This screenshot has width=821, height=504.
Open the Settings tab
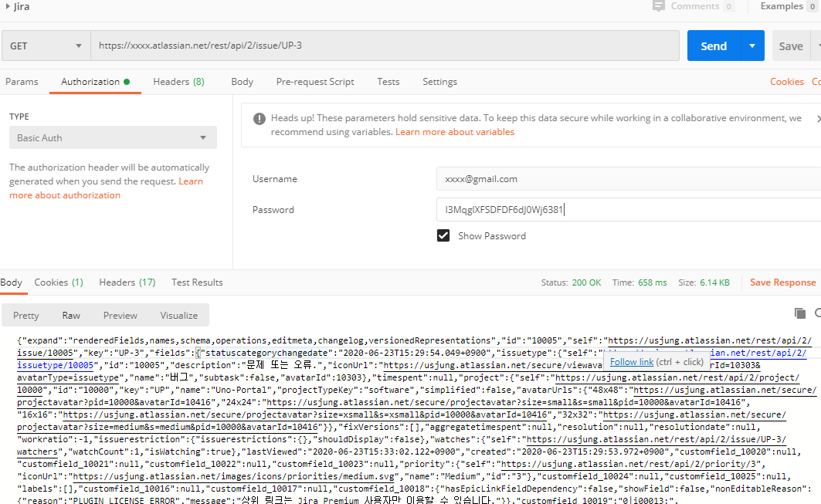coord(439,82)
